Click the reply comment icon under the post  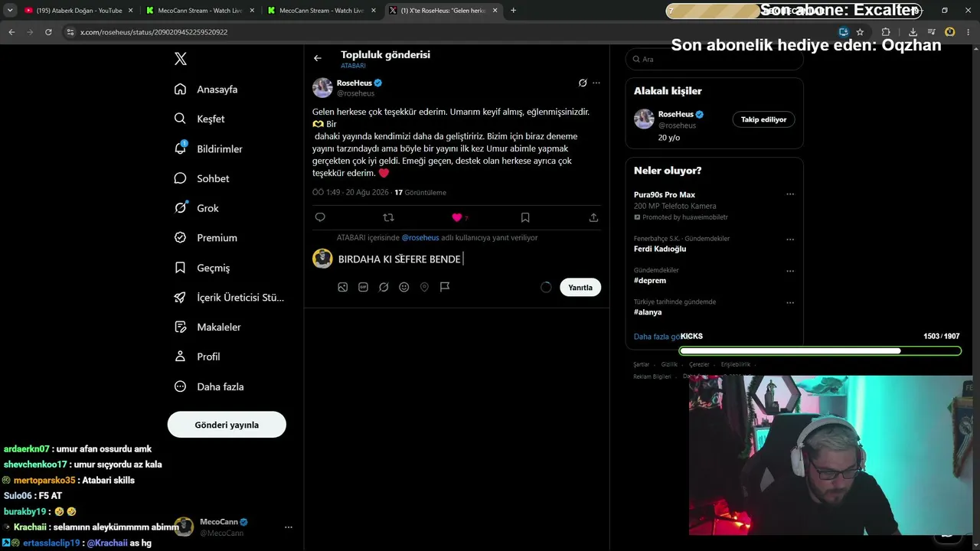coord(320,217)
